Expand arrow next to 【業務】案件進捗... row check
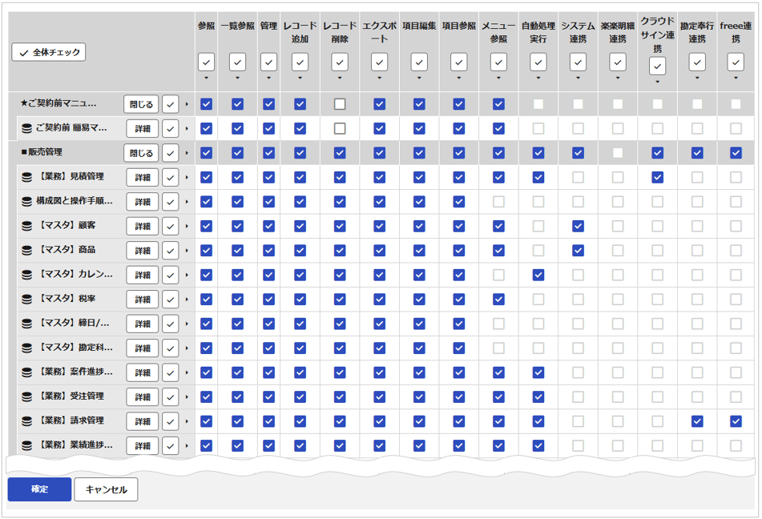 (187, 373)
